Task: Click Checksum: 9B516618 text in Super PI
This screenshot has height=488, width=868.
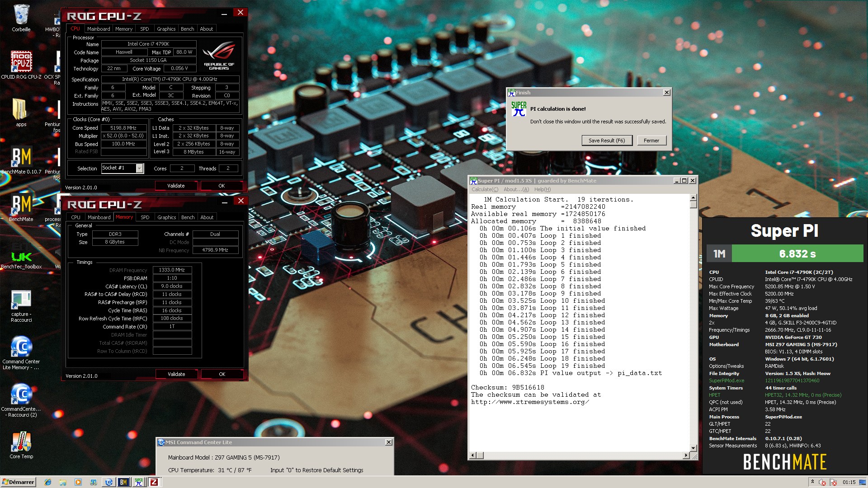Action: (507, 387)
